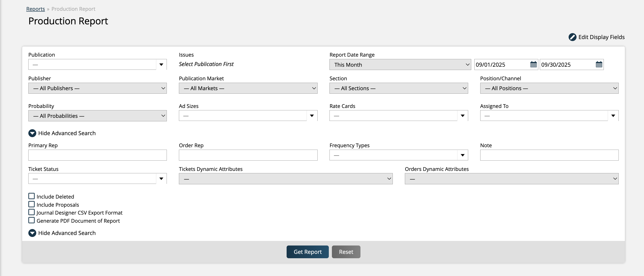The height and width of the screenshot is (276, 644).
Task: Open the Ad Sizes combo arrow
Action: (312, 116)
